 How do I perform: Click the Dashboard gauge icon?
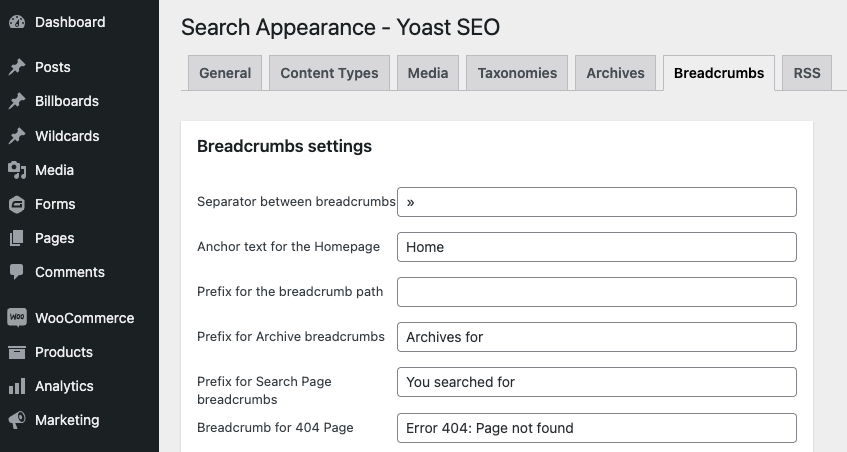point(17,22)
